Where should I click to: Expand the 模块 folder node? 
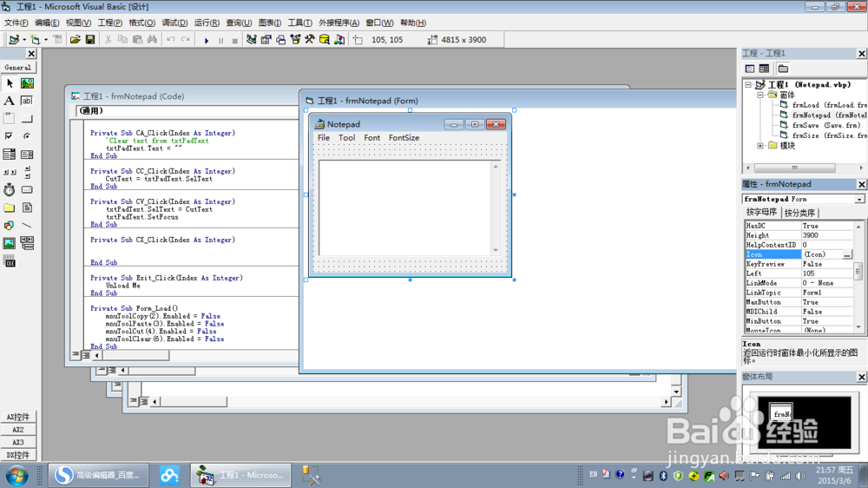760,146
